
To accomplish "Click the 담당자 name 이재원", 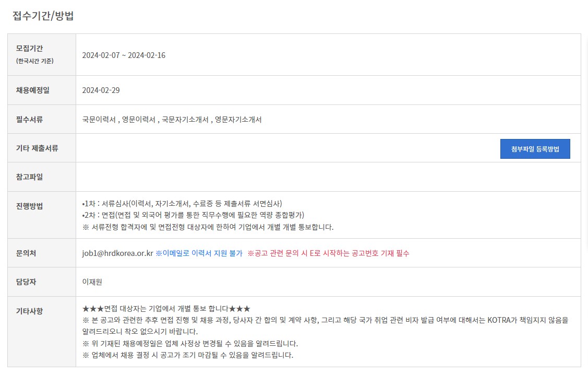I will (92, 282).
